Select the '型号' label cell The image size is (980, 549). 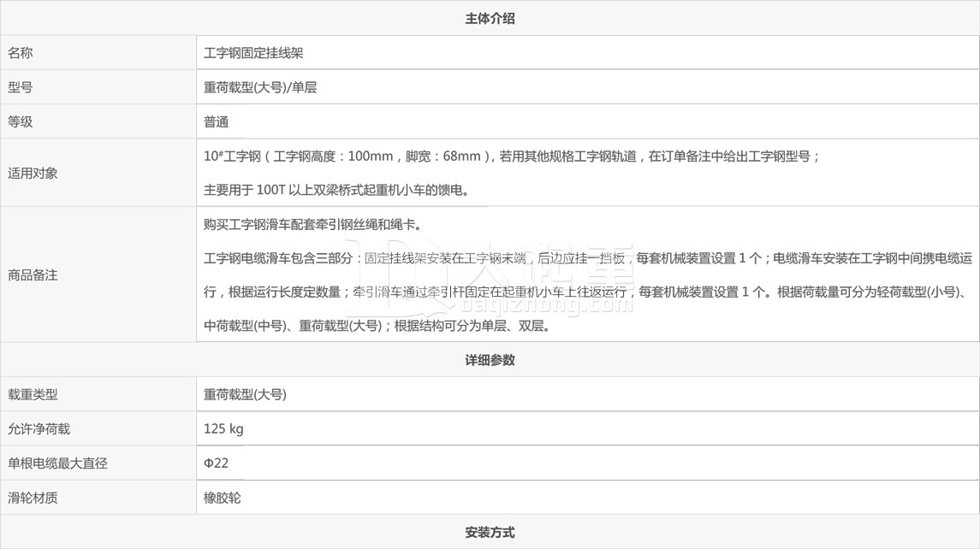[x=98, y=87]
